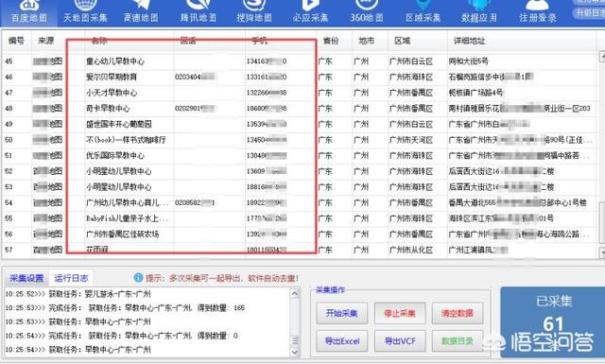
Task: Select row BabyFish儿童亲子水上...
Action: click(299, 218)
